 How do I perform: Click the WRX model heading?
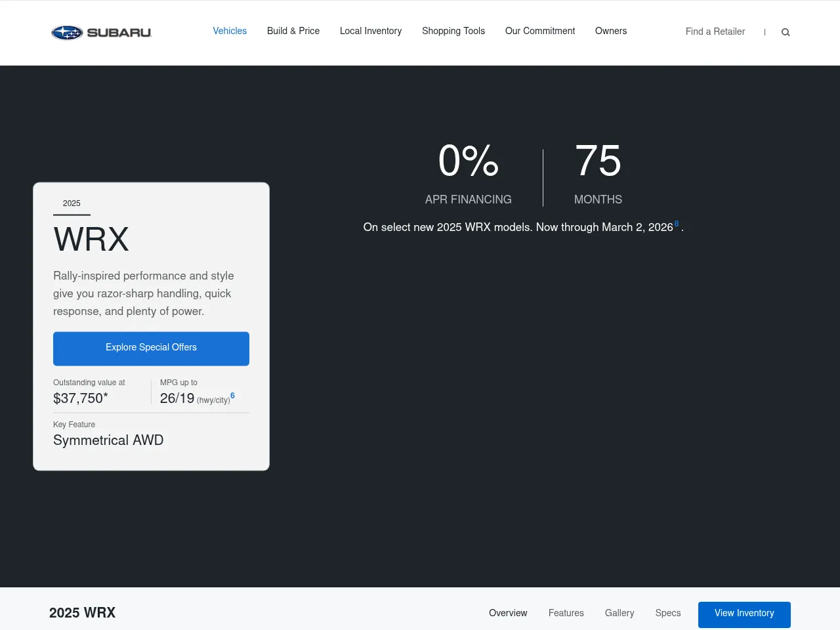click(x=91, y=239)
